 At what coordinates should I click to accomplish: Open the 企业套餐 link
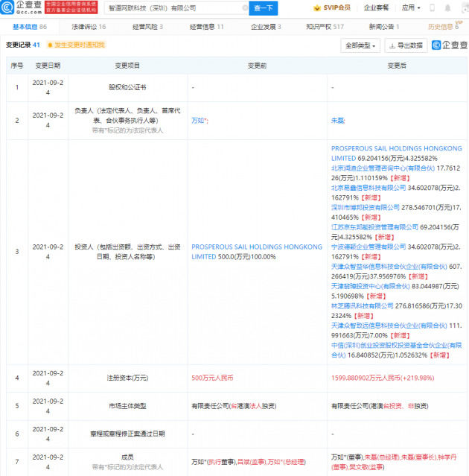(x=376, y=7)
